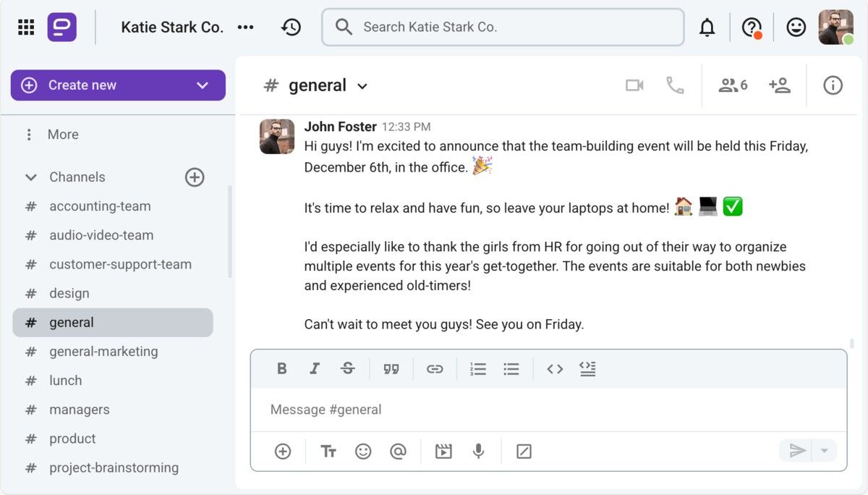
Task: Click the Message #general input field
Action: (x=548, y=410)
